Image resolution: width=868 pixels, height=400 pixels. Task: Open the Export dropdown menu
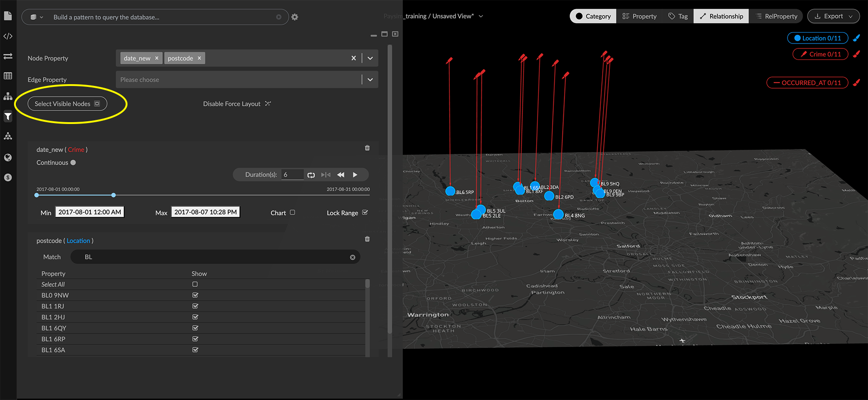833,16
